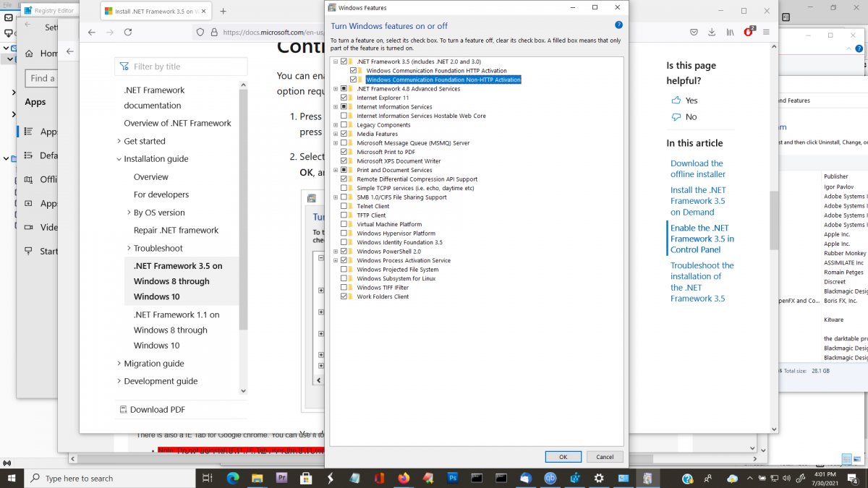Collapse the .NET Framework 3.5 tree node
Screen dimensions: 868x488
click(x=334, y=61)
